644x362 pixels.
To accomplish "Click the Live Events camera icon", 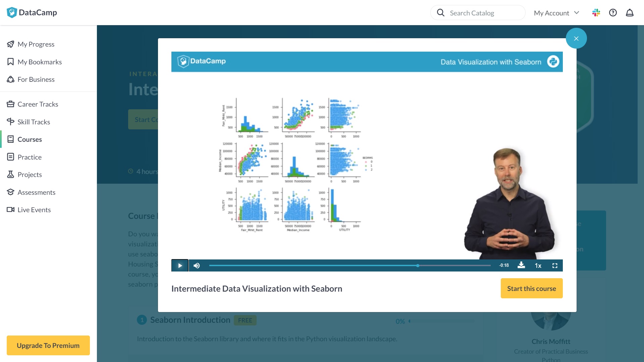I will point(10,209).
